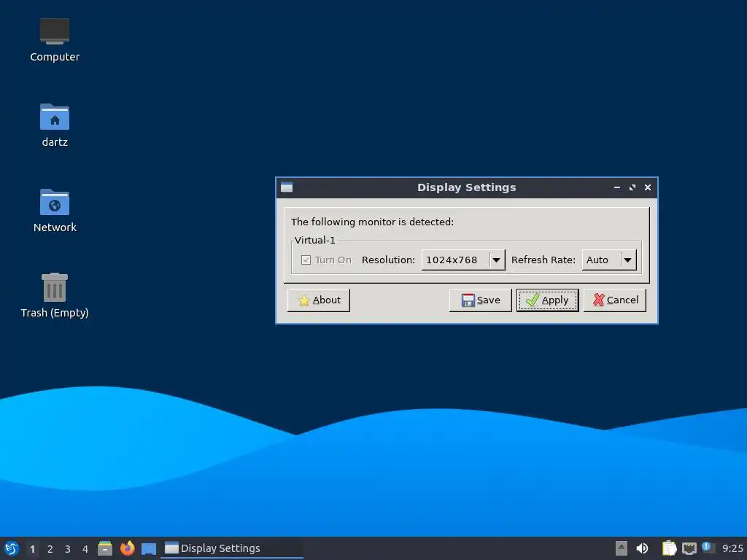Switch to workspace 2
The width and height of the screenshot is (747, 560).
50,549
